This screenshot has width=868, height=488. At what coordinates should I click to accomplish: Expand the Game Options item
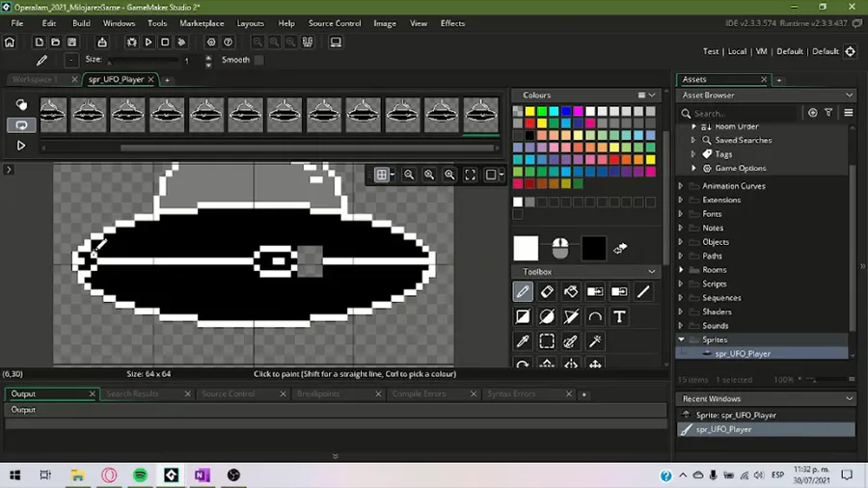(693, 168)
